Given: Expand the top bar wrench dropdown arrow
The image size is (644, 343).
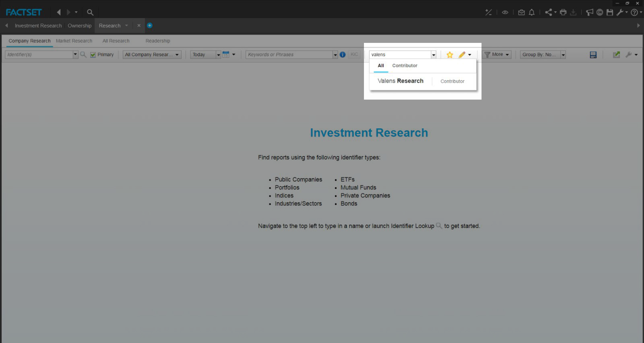Looking at the screenshot, I should 626,12.
